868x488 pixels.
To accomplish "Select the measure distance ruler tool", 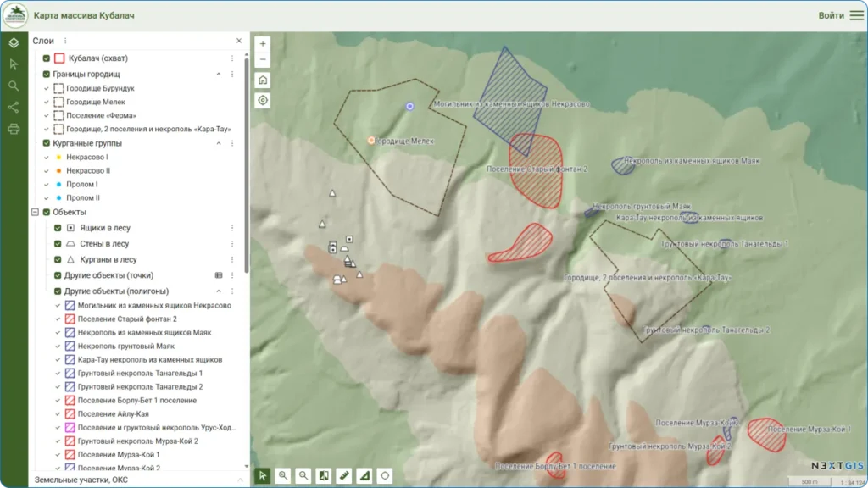I will (x=344, y=476).
